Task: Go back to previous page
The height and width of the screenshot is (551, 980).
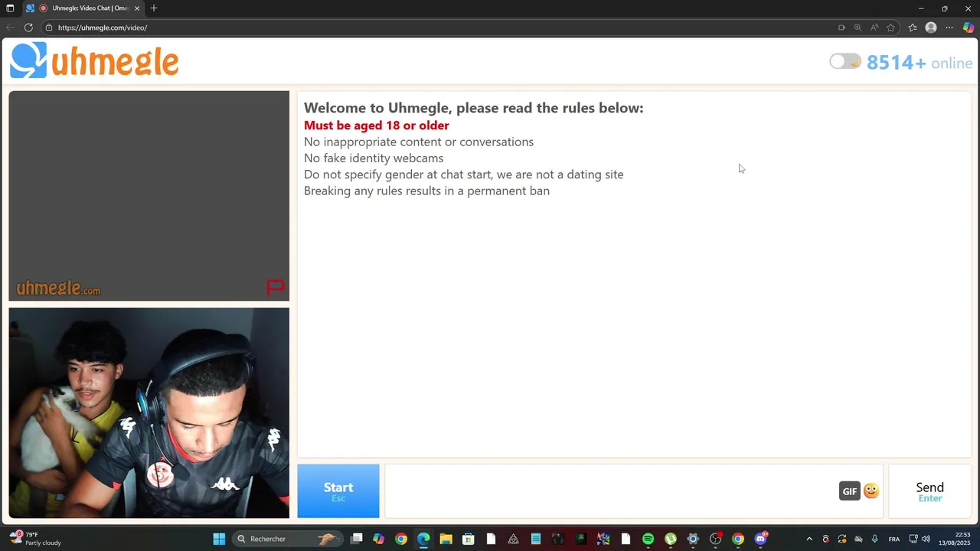Action: [10, 28]
